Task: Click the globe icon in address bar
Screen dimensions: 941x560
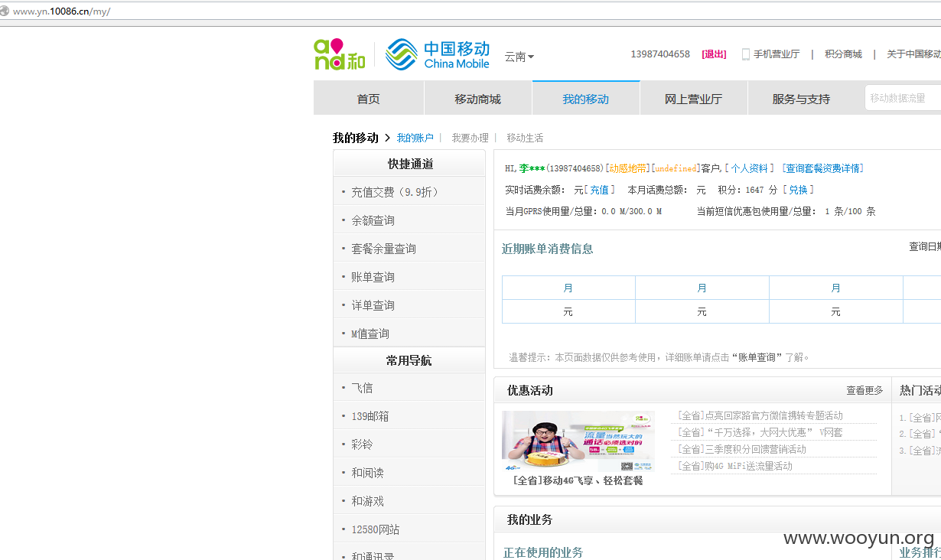Action: tap(5, 11)
